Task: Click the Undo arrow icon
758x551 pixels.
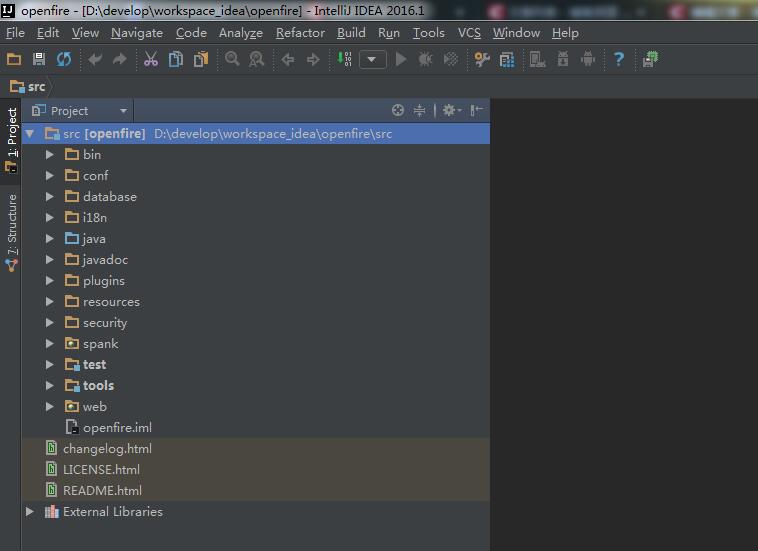Action: [x=95, y=59]
